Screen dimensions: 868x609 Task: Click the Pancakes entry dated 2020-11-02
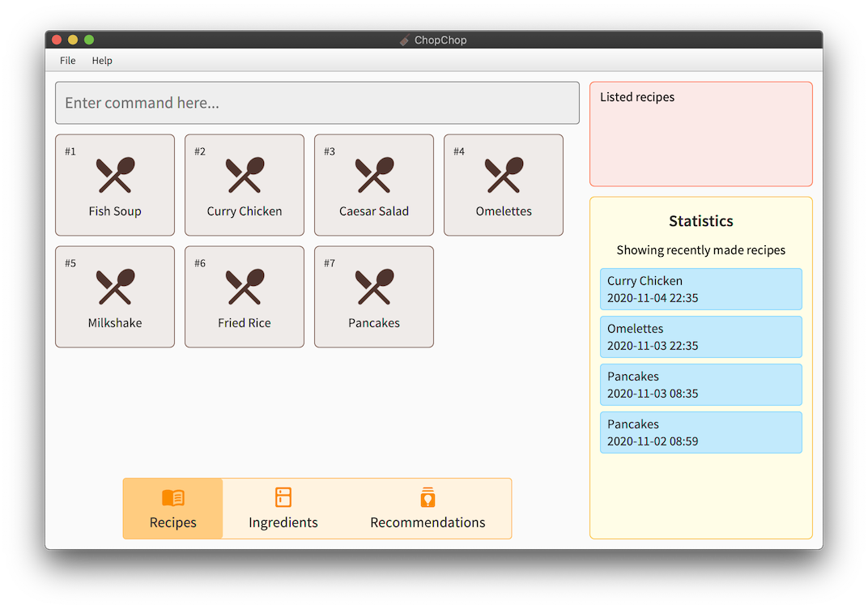(701, 432)
